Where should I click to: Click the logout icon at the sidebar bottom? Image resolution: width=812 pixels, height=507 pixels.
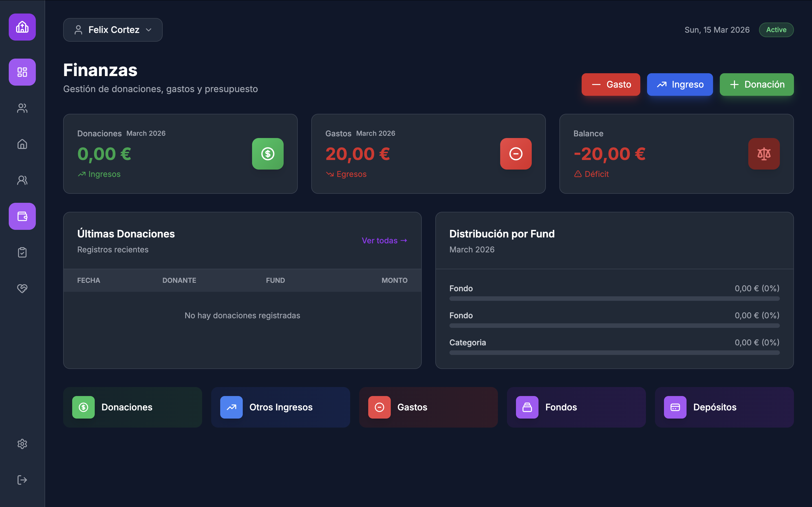(22, 480)
